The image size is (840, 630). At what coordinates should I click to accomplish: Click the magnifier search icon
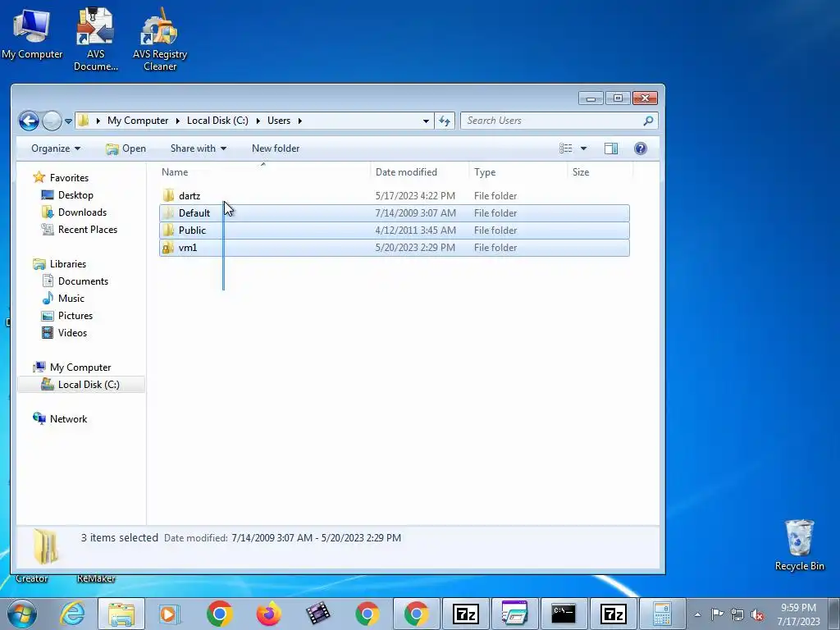click(x=648, y=121)
